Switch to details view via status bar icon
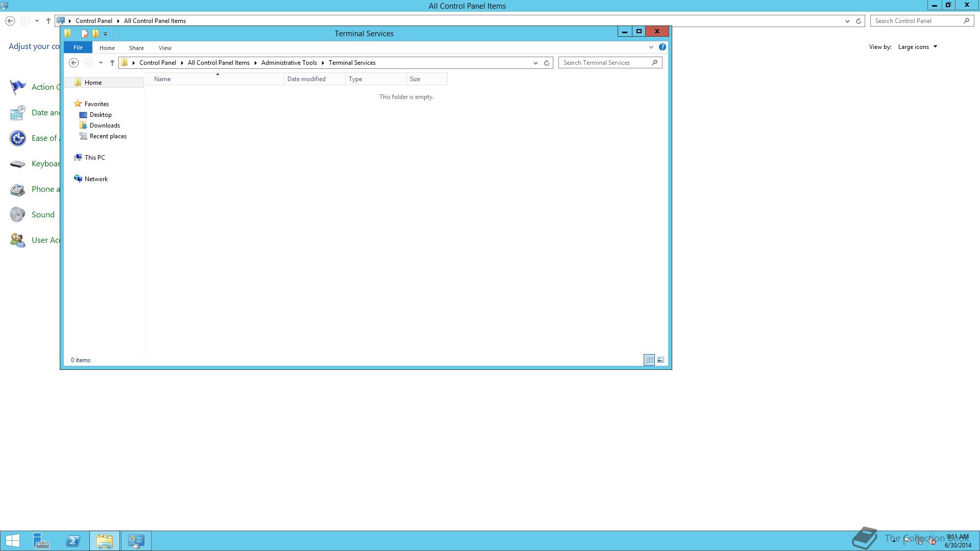980x551 pixels. point(649,360)
